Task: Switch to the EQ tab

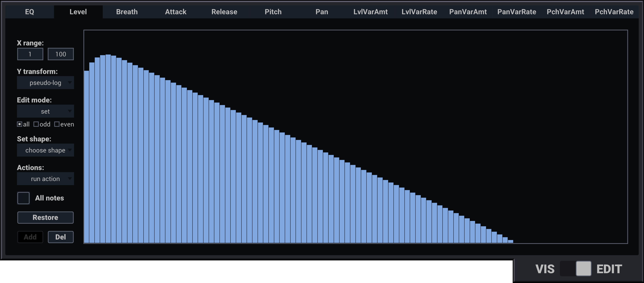Action: click(29, 12)
